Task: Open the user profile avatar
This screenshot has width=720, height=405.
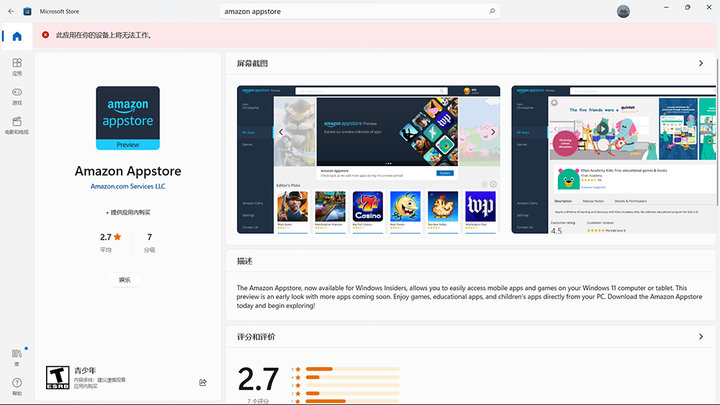Action: pyautogui.click(x=623, y=11)
